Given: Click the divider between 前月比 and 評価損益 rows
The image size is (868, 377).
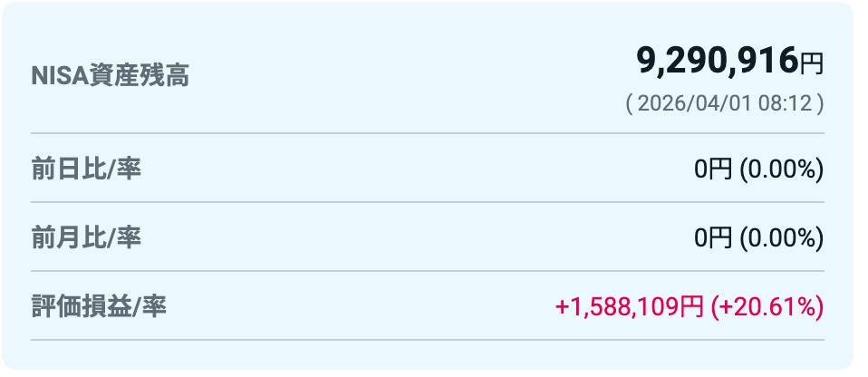Looking at the screenshot, I should tap(427, 271).
